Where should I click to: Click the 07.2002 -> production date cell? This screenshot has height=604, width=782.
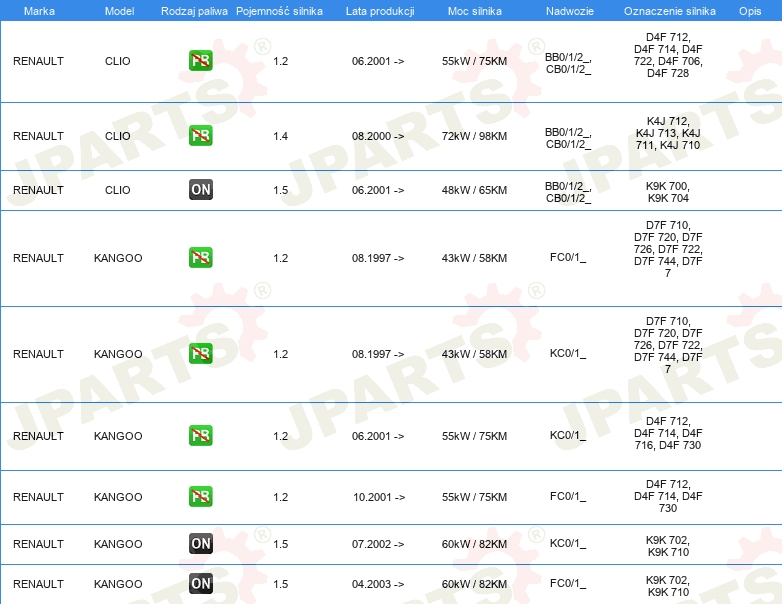tap(378, 544)
